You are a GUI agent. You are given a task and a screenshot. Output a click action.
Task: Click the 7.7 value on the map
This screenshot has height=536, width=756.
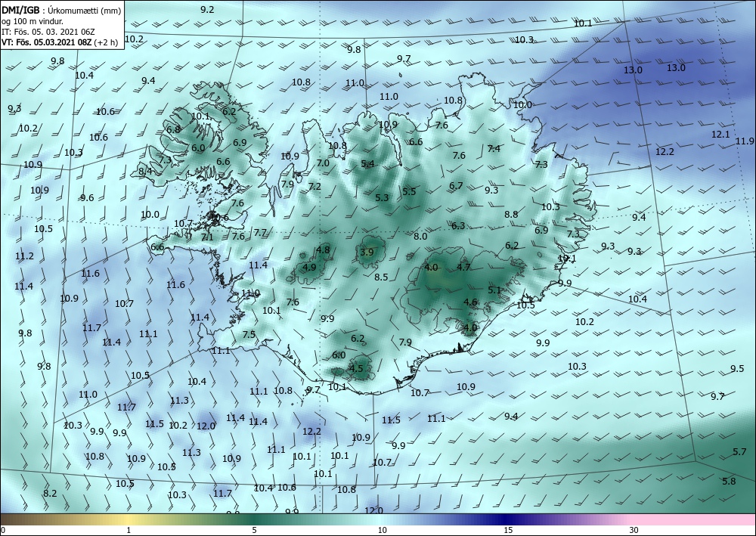[260, 233]
